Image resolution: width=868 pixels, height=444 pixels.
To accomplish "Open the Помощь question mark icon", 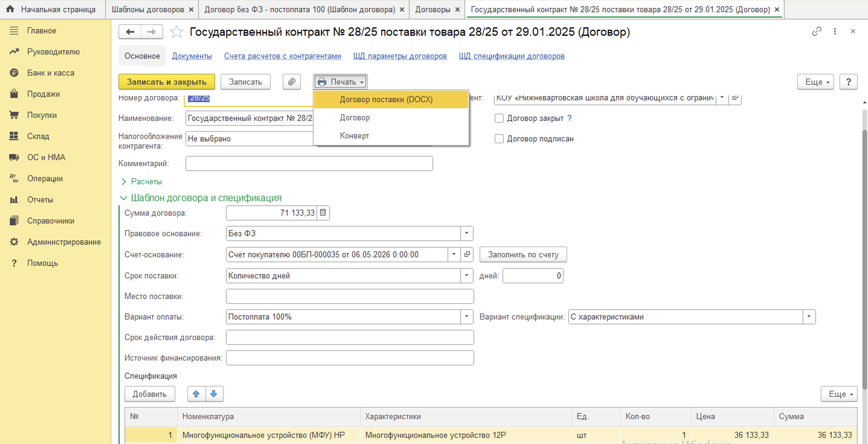I will point(14,263).
